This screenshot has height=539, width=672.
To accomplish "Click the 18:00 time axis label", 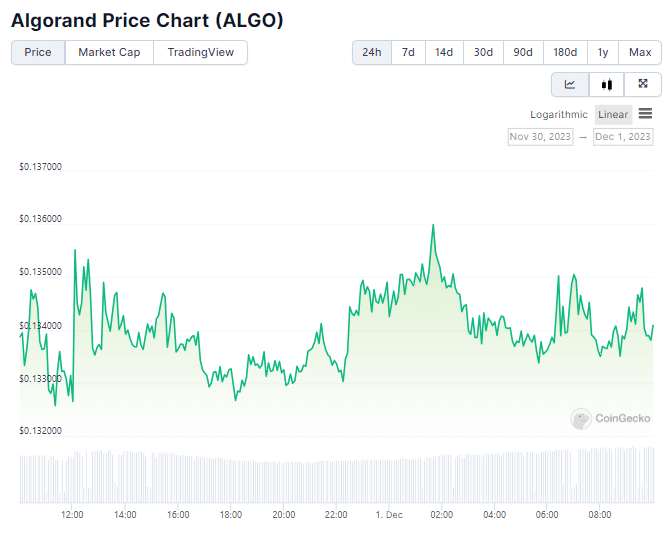I will point(231,515).
